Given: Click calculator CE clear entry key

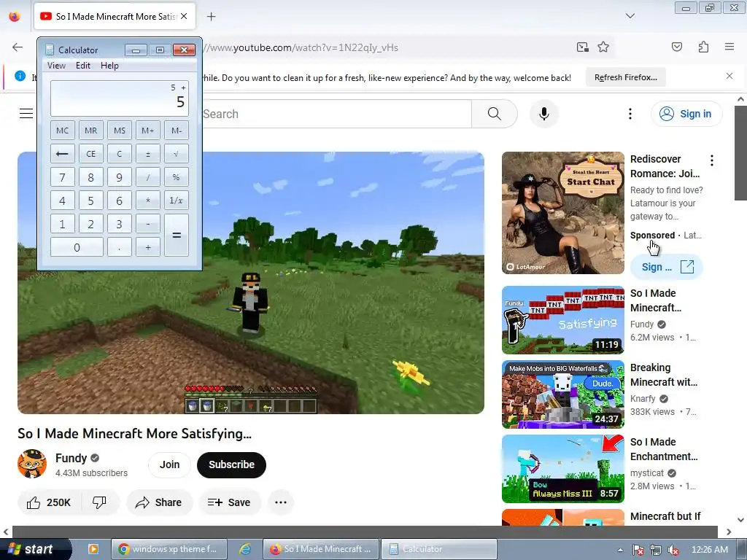Looking at the screenshot, I should click(90, 154).
